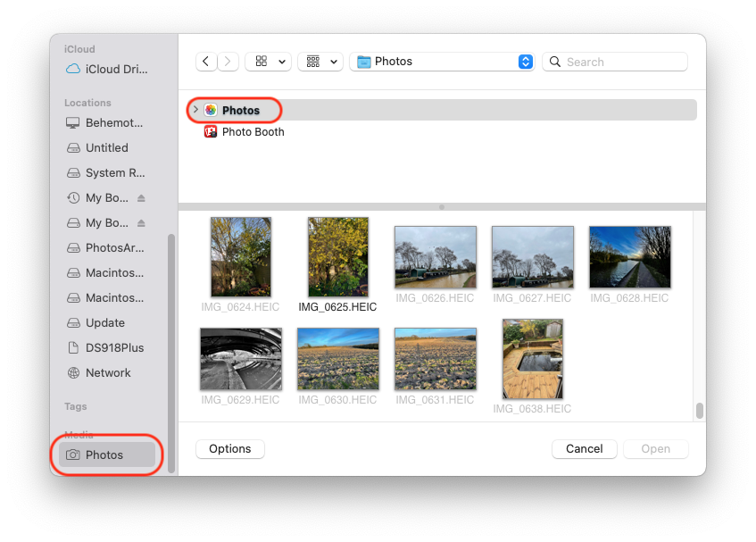Switch to icon grid view

tap(262, 62)
